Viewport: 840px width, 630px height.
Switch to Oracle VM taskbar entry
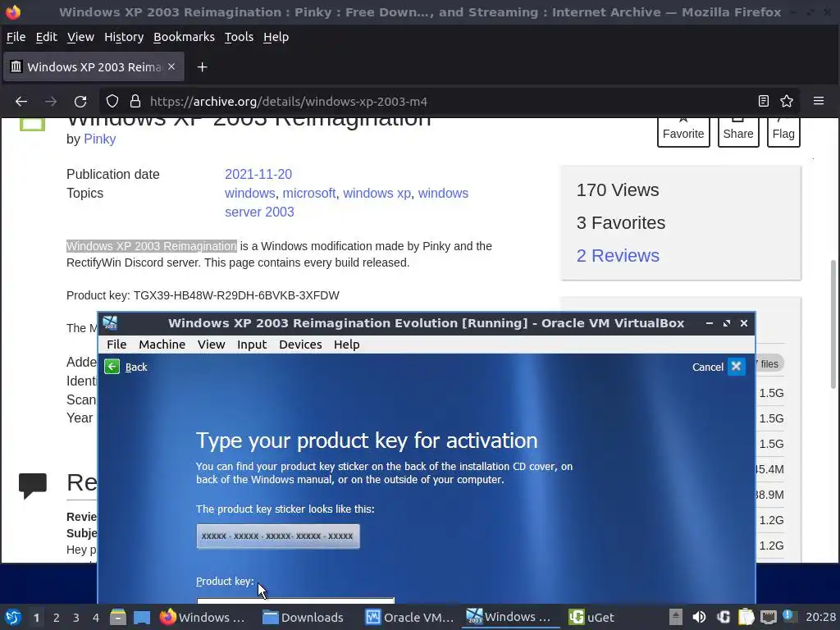click(410, 617)
